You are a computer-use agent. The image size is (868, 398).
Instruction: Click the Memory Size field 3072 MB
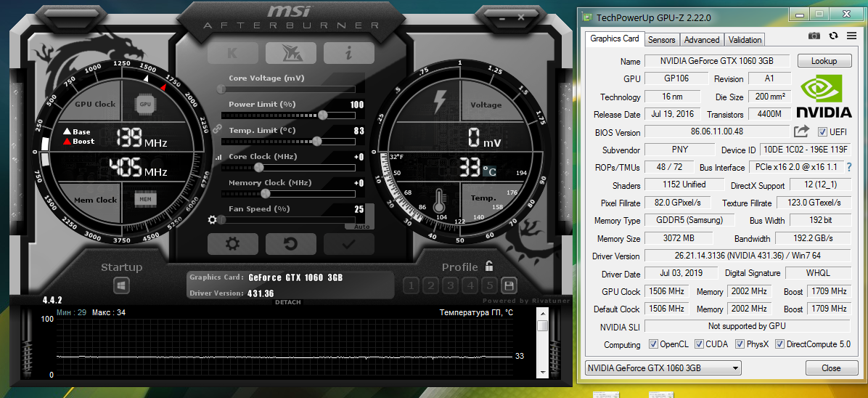tap(678, 238)
